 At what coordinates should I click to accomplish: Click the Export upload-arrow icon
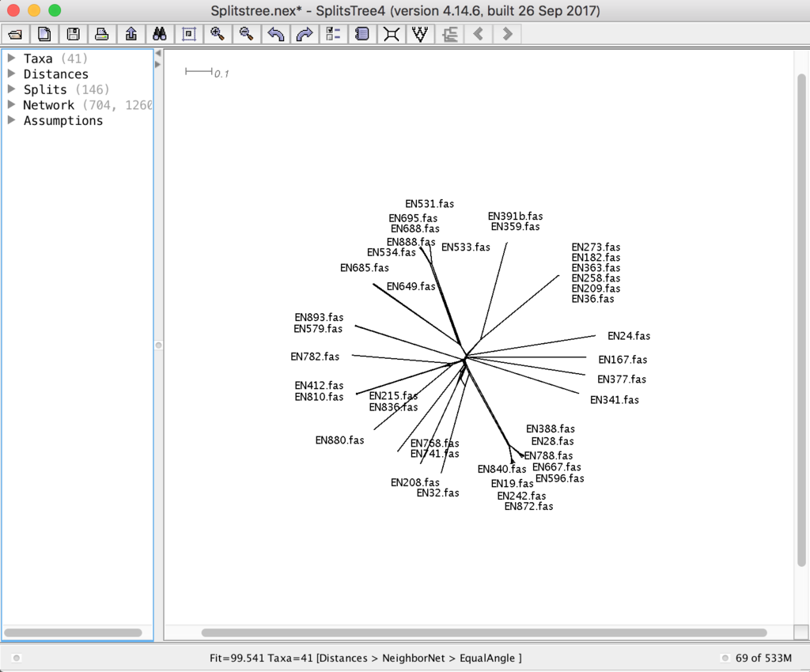pyautogui.click(x=131, y=35)
